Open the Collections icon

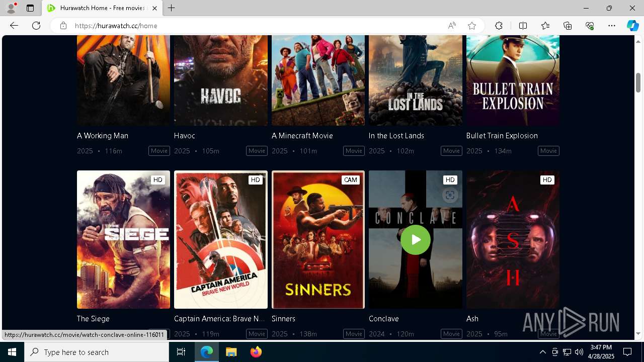pos(568,26)
